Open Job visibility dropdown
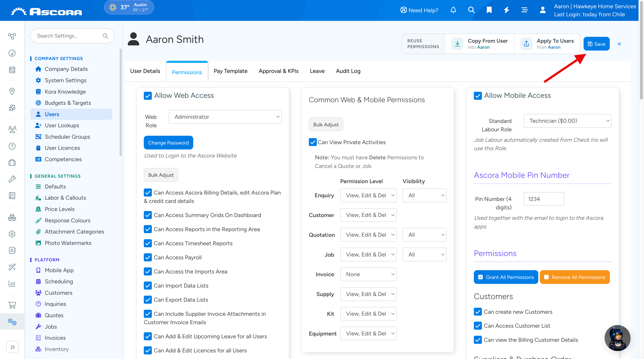Image resolution: width=644 pixels, height=359 pixels. [x=425, y=254]
